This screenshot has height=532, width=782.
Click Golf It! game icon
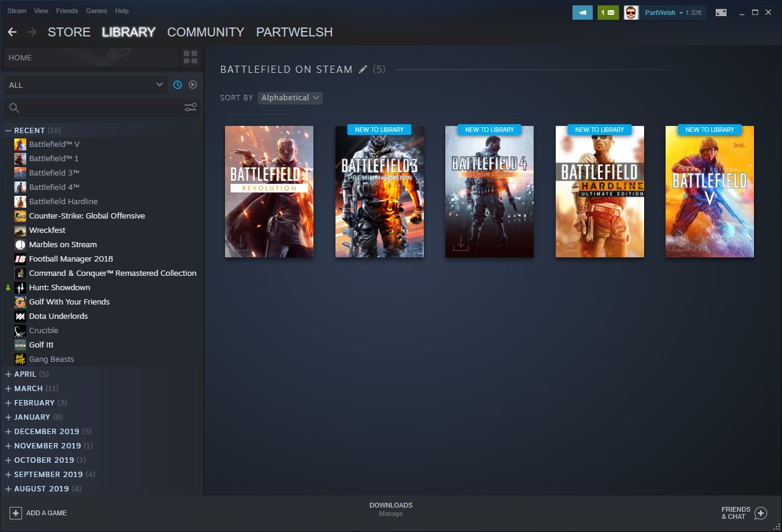pos(20,345)
